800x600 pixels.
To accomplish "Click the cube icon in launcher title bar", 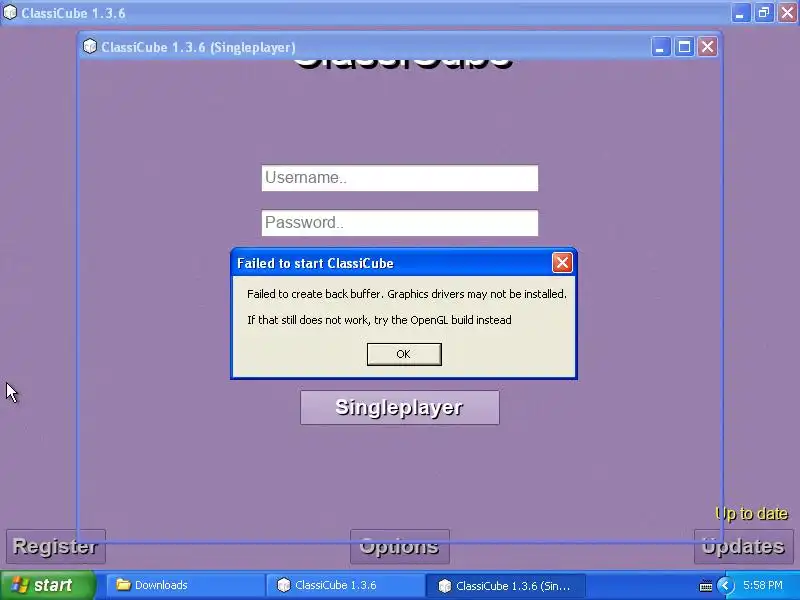I will tap(10, 13).
